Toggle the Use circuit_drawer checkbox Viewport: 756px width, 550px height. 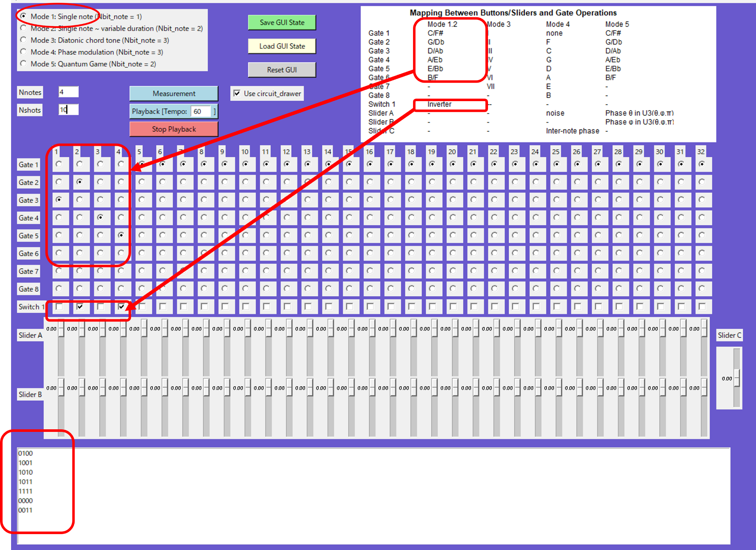click(237, 93)
